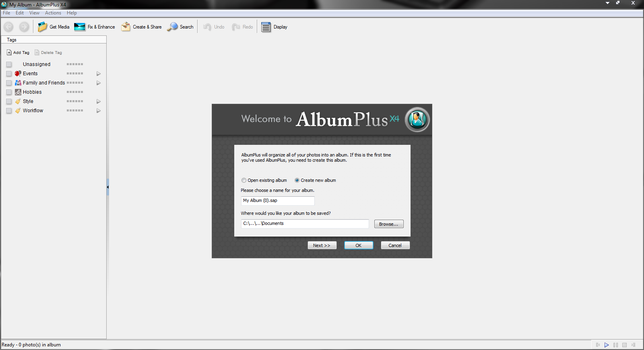Open the Display options

(274, 27)
